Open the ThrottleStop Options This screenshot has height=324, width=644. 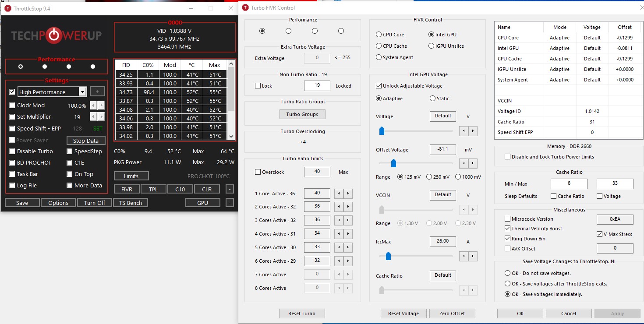58,203
